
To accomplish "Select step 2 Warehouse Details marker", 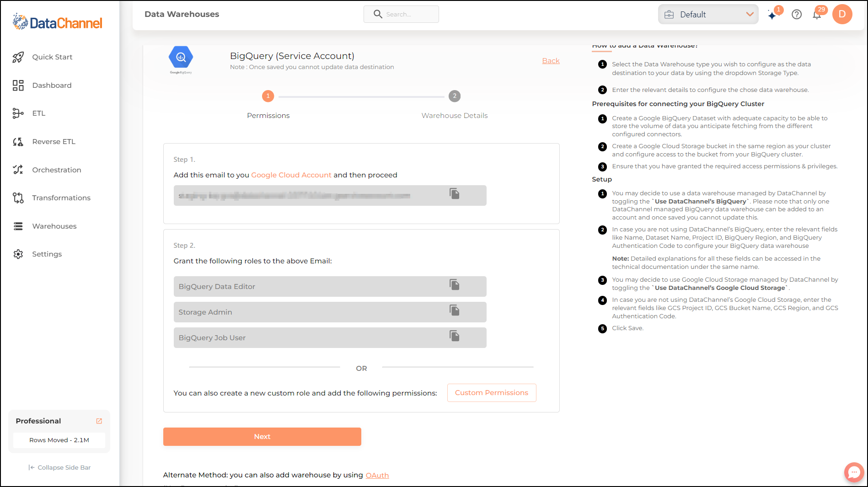I will (454, 96).
